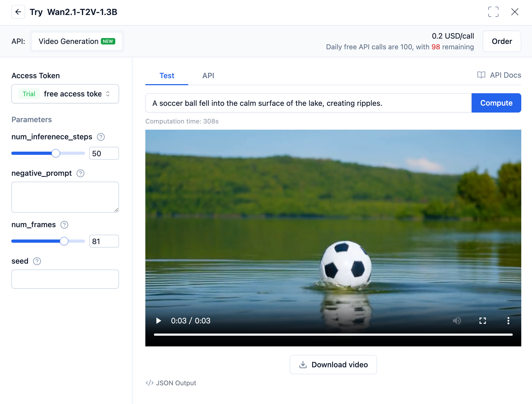The image size is (532, 404).
Task: Expand video to fullscreen in the player
Action: coord(482,321)
